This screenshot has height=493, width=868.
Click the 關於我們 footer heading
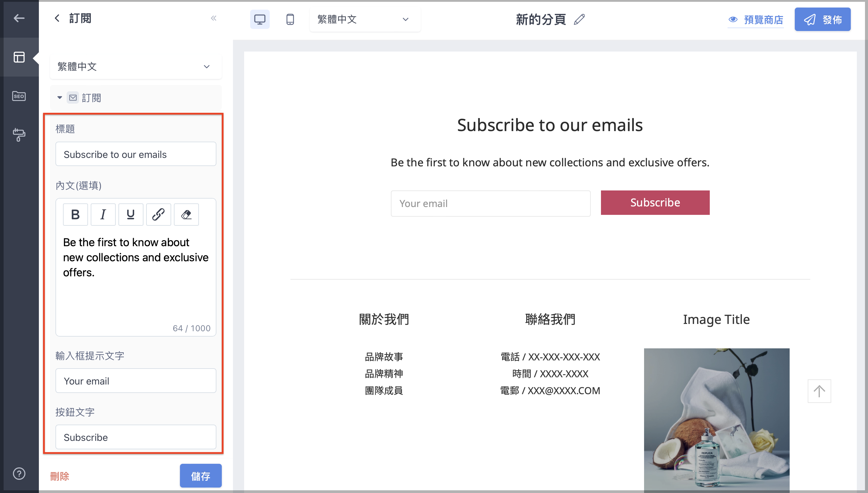pyautogui.click(x=384, y=319)
